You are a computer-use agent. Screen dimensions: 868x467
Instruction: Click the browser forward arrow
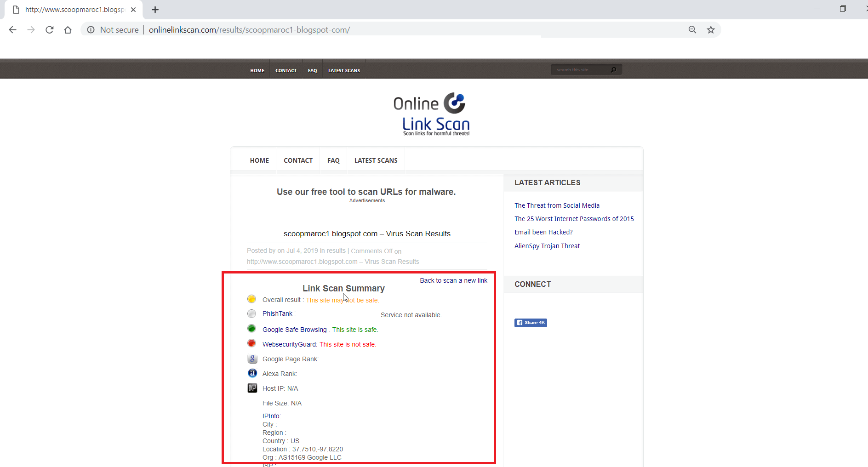point(31,30)
